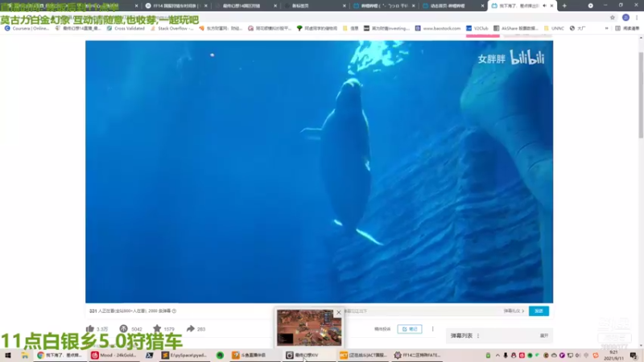Bookmark this page with the star icon
Screen dimensions: 644x362
[613, 17]
